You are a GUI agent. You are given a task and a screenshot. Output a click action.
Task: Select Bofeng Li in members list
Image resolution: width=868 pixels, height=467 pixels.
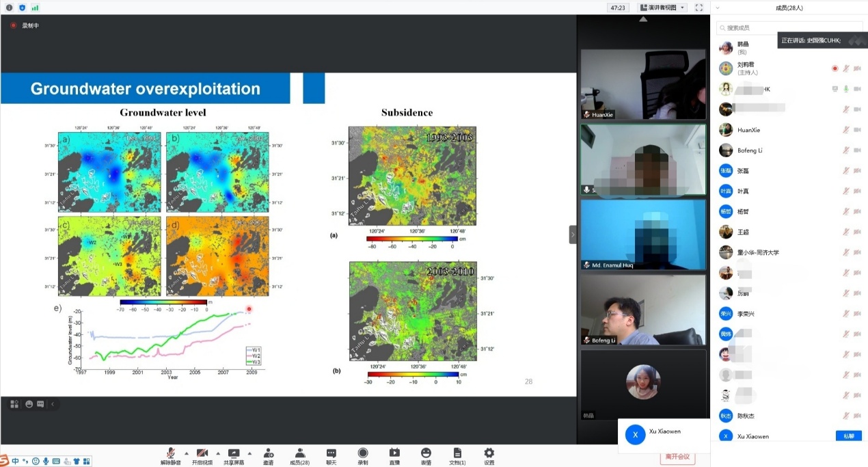(752, 150)
